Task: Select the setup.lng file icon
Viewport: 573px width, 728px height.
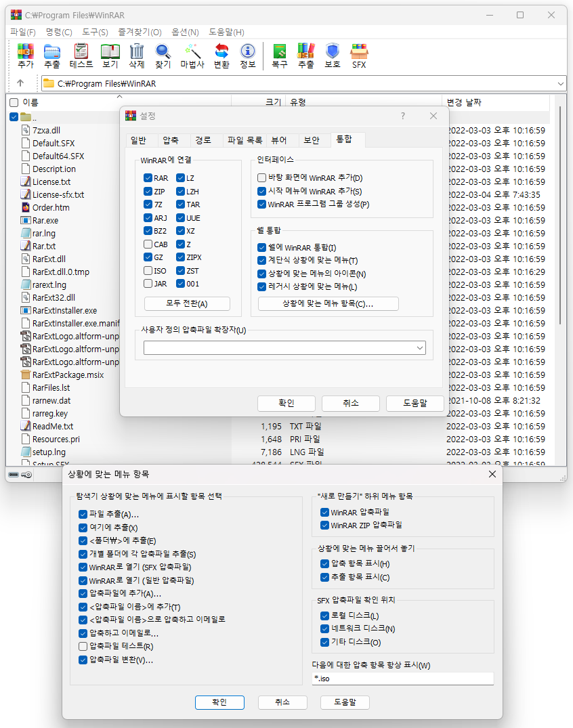Action: (x=26, y=452)
